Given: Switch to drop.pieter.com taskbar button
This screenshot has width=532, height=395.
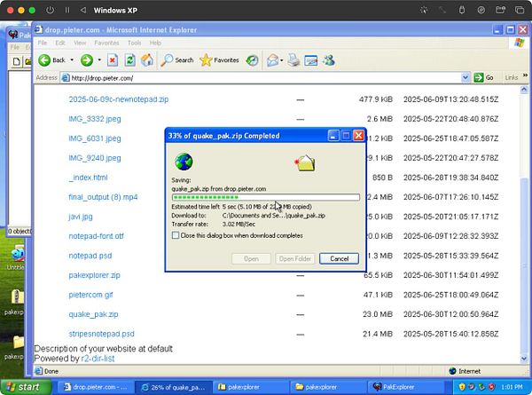Looking at the screenshot, I should [x=96, y=387].
